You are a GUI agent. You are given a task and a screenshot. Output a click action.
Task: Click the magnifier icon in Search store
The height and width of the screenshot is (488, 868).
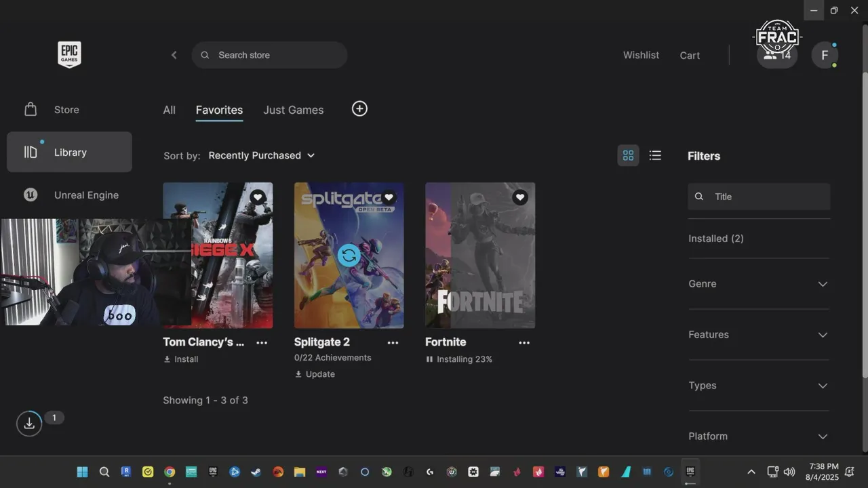coord(205,55)
